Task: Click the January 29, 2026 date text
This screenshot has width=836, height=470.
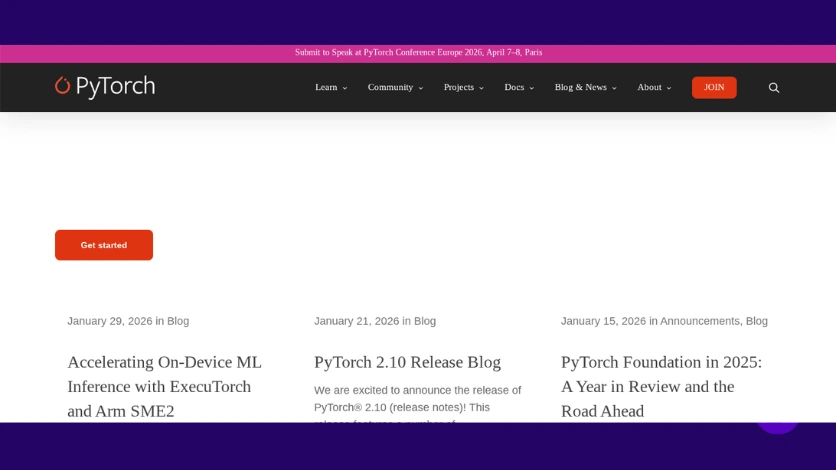Action: tap(110, 321)
